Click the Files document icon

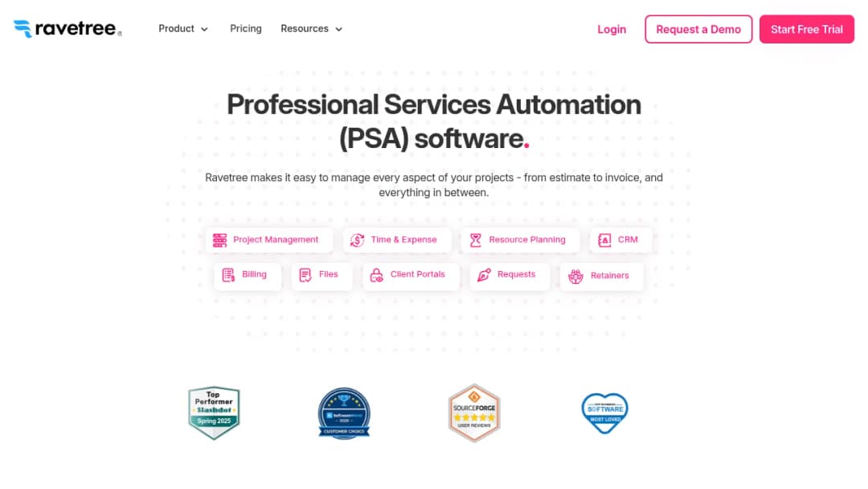305,275
